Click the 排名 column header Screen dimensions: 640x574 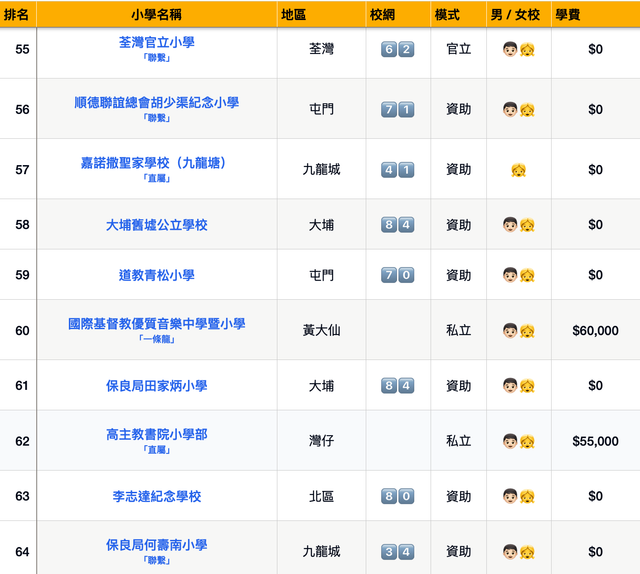pyautogui.click(x=16, y=15)
